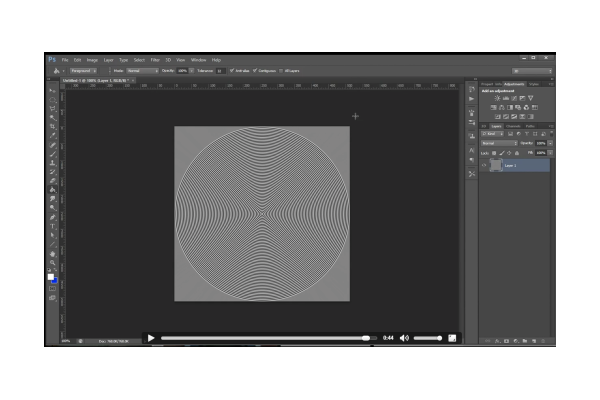Toggle lock image pixels brush icon

pyautogui.click(x=502, y=153)
